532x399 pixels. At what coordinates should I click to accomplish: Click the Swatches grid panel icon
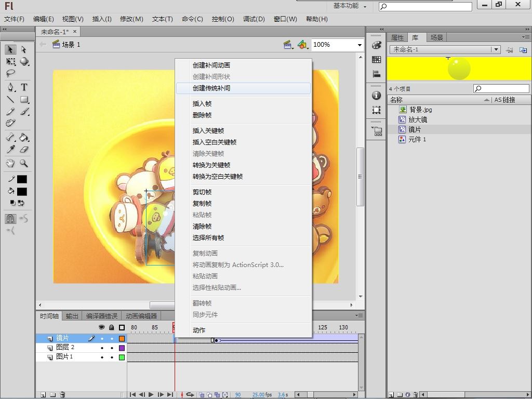(x=376, y=59)
